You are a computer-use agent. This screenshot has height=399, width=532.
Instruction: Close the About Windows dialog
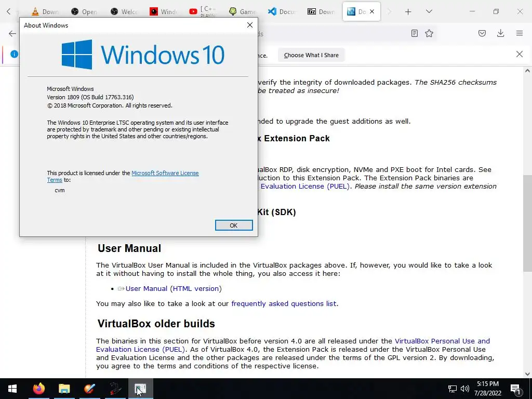point(250,25)
